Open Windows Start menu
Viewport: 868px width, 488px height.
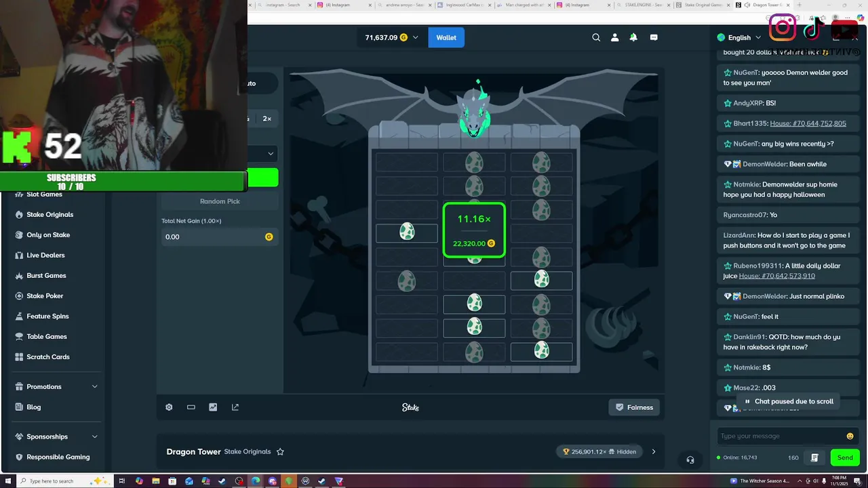pos(7,481)
